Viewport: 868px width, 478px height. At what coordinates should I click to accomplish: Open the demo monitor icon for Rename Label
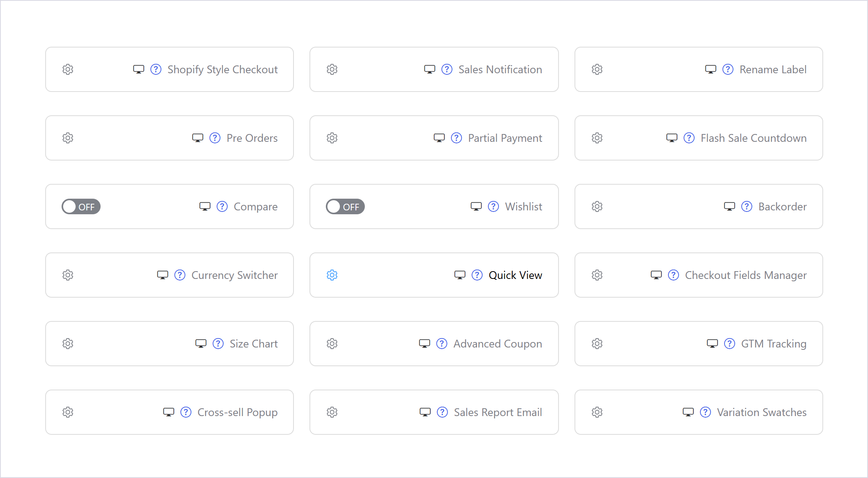(711, 69)
